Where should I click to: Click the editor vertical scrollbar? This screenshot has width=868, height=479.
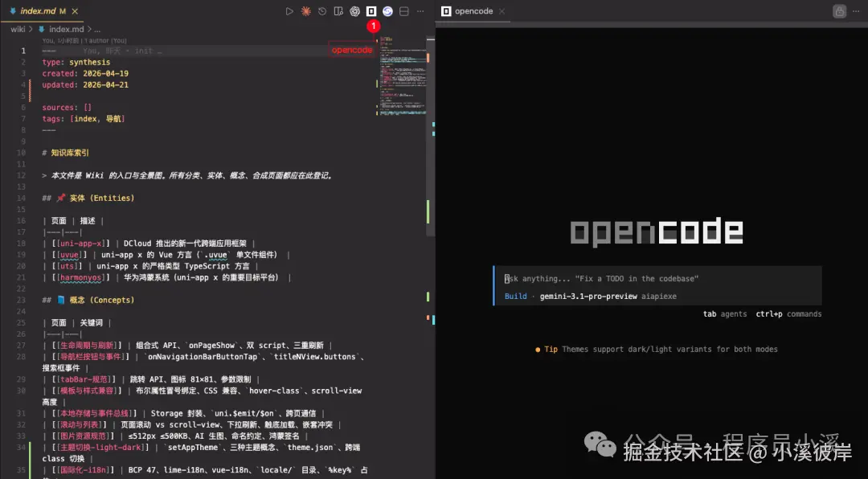430,136
